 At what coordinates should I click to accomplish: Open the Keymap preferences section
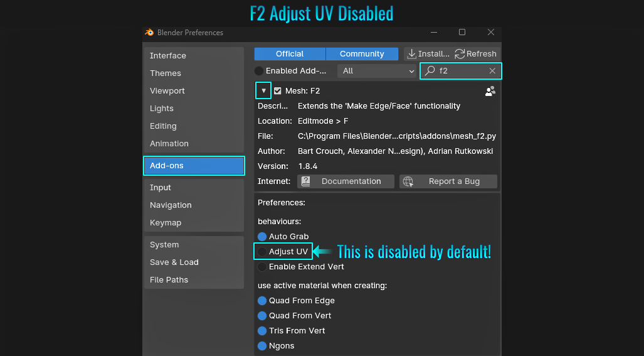194,223
